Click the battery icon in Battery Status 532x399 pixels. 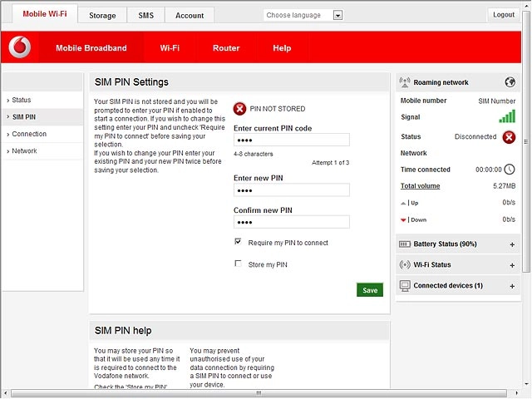(405, 244)
